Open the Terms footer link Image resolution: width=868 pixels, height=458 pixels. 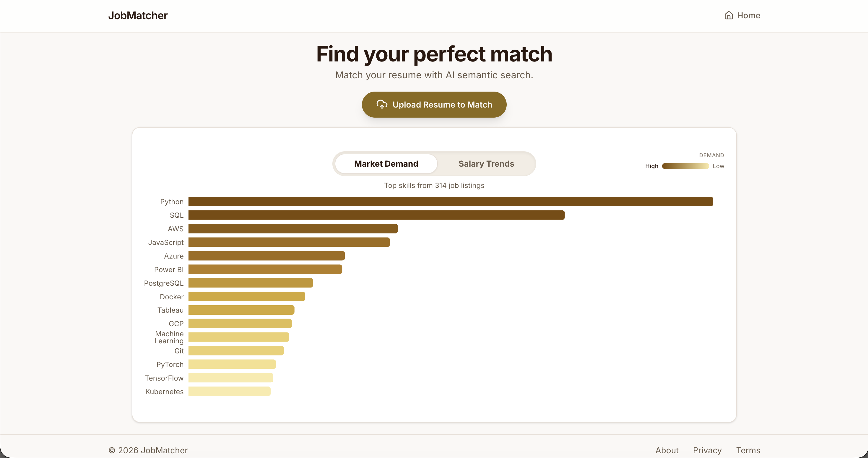[x=748, y=450]
